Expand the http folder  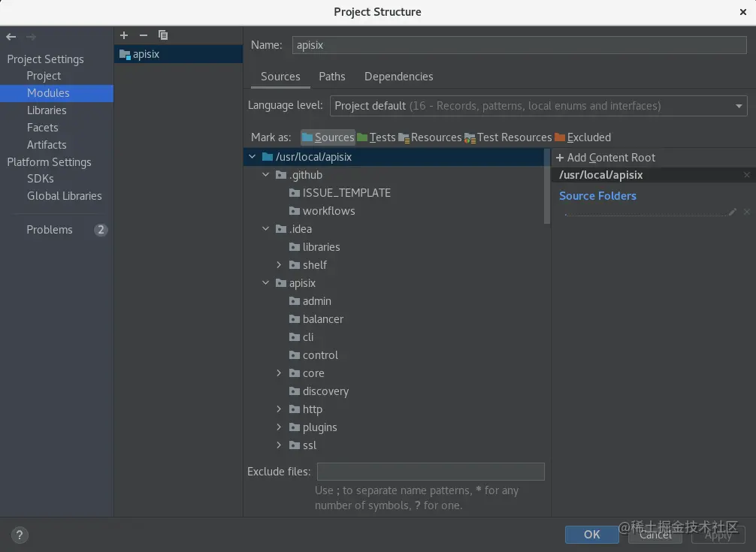tap(279, 409)
